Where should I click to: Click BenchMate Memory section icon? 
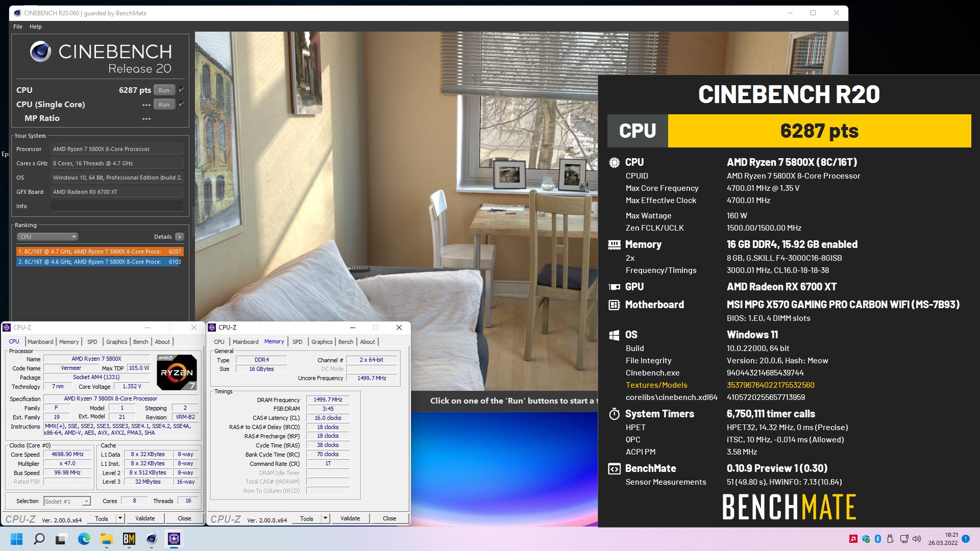615,245
